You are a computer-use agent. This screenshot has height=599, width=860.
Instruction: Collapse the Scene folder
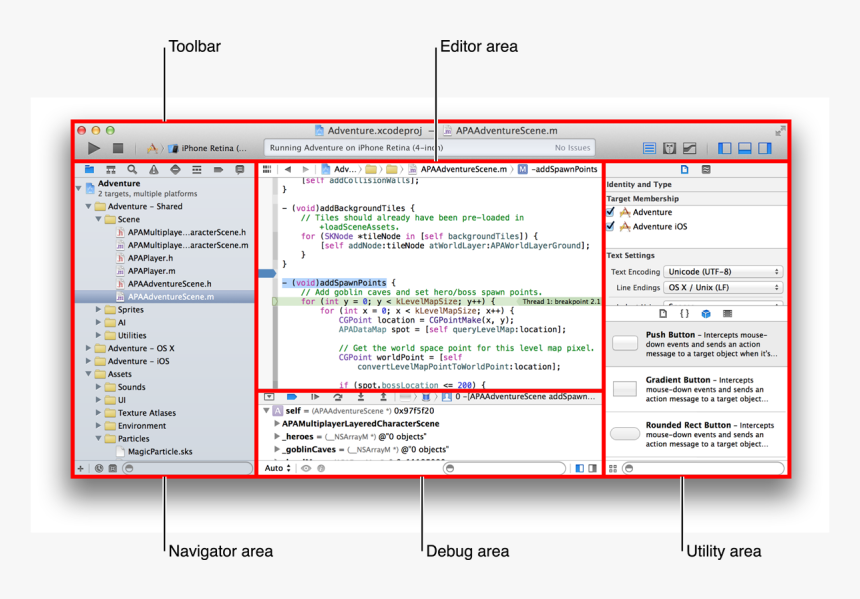[99, 219]
